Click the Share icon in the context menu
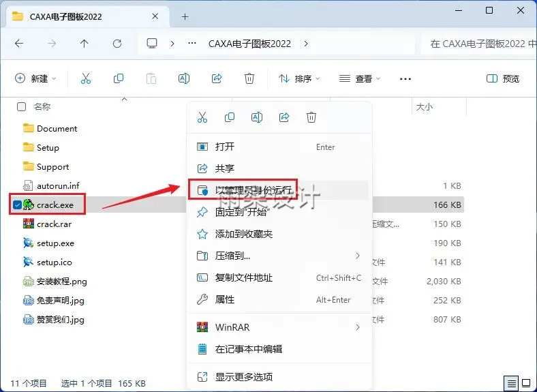Viewport: 537px width, 392px height. pos(284,117)
